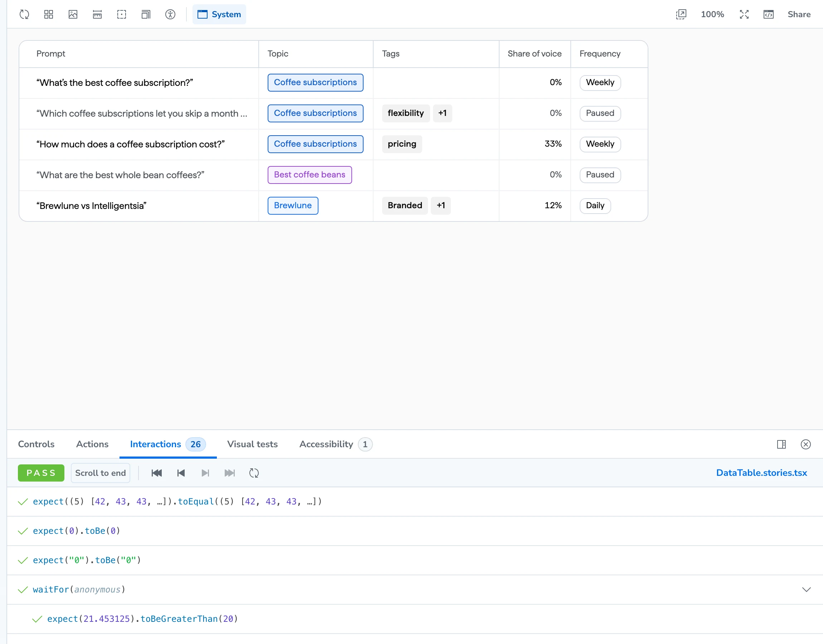The width and height of the screenshot is (823, 644).
Task: Select the System theme button
Action: (x=219, y=14)
